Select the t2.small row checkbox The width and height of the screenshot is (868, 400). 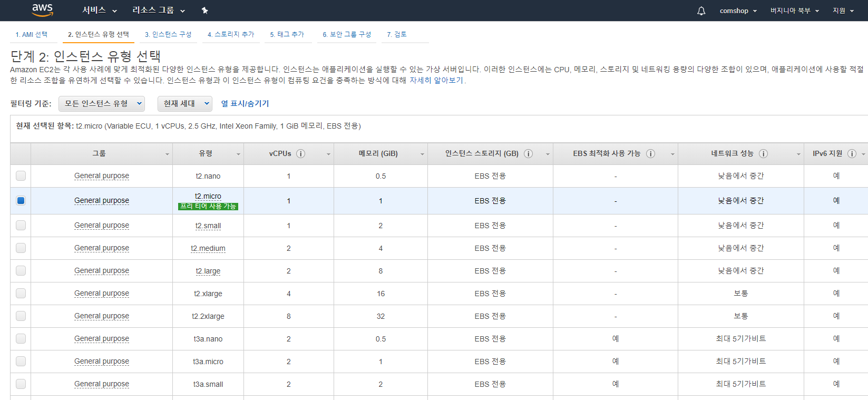21,225
